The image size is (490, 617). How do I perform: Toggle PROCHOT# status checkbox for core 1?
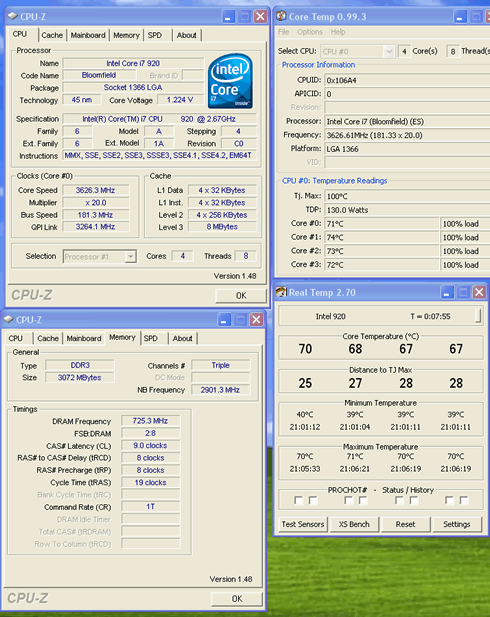click(x=348, y=500)
